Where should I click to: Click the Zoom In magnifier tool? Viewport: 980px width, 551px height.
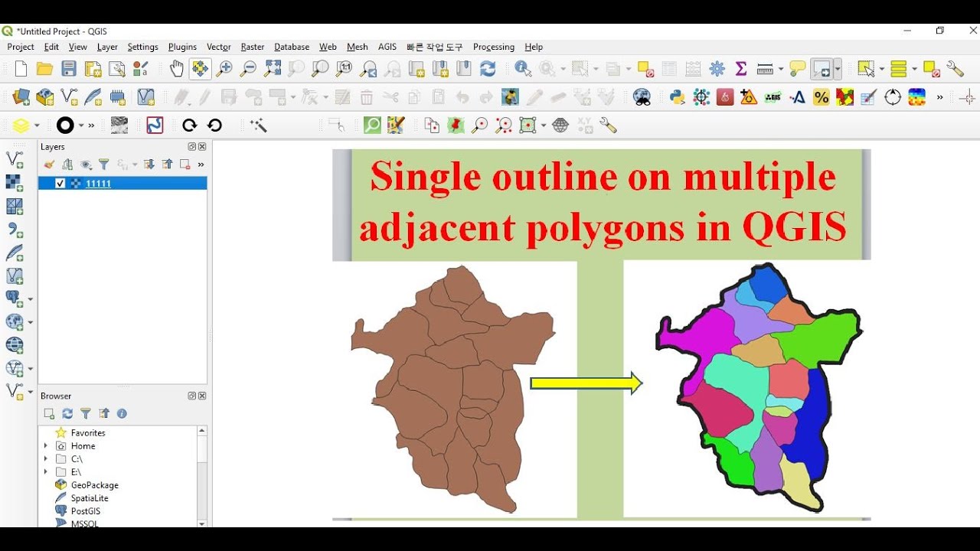coord(224,69)
